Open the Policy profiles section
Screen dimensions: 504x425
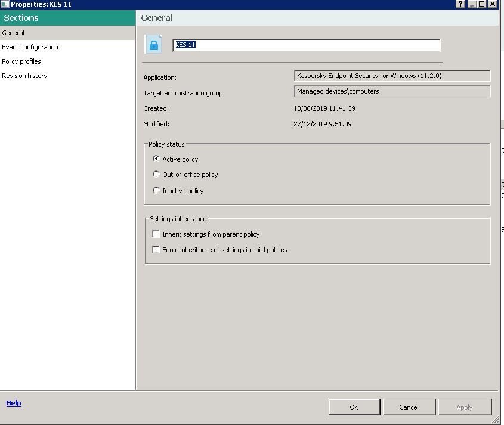pyautogui.click(x=67, y=61)
